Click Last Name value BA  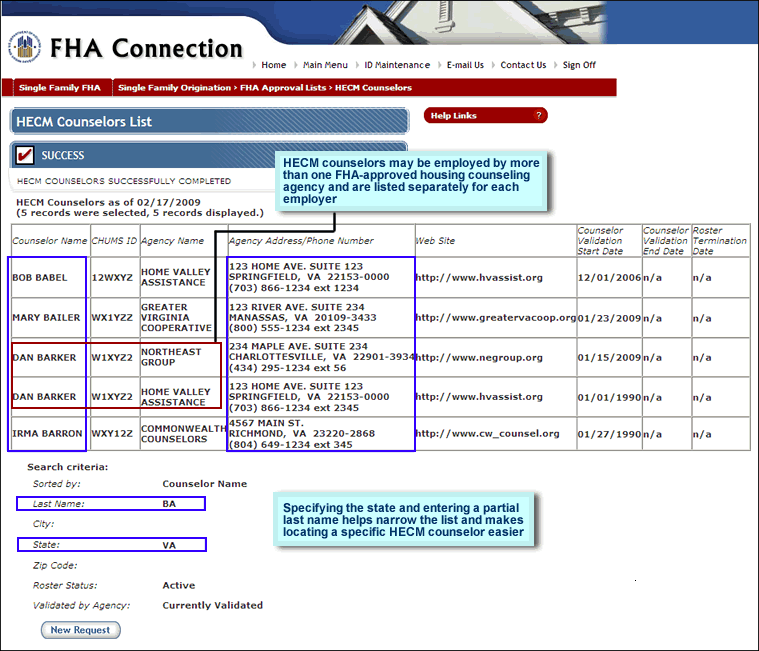tap(169, 504)
